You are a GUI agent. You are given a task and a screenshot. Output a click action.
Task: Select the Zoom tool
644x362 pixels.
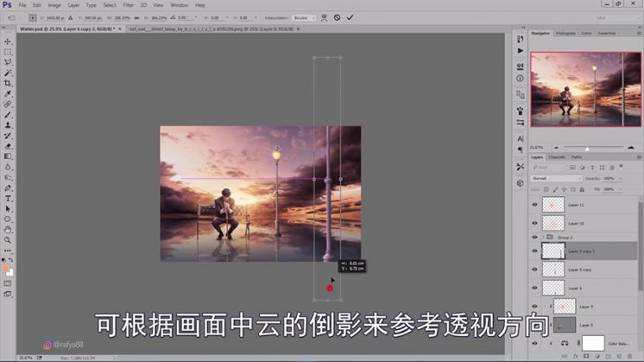click(8, 240)
